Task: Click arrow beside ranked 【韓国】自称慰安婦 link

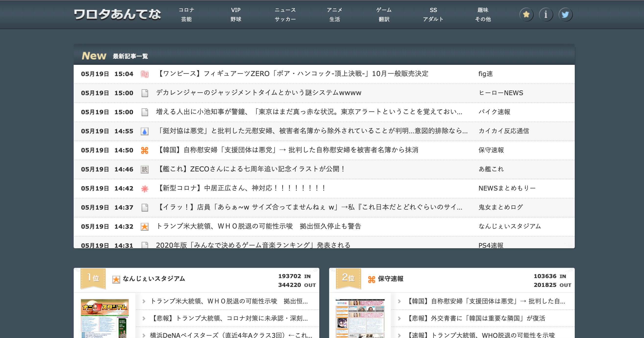Action: pyautogui.click(x=399, y=301)
